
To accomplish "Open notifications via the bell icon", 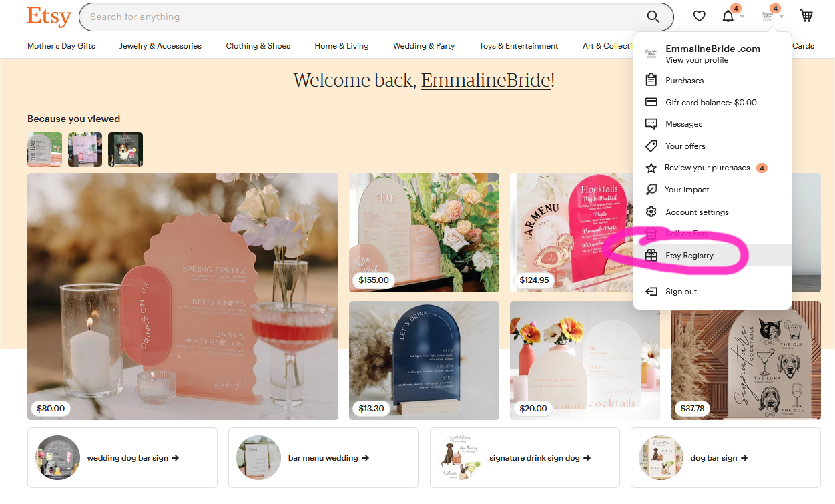I will tap(728, 15).
